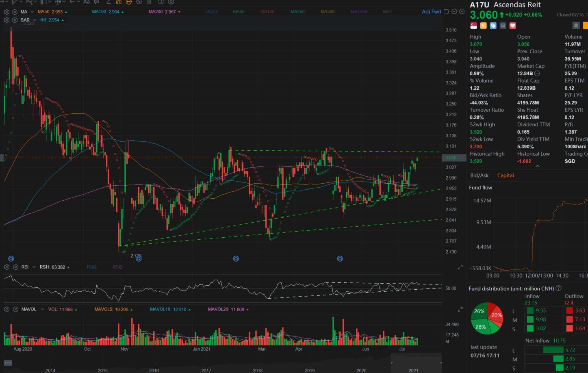Viewport: 588px width, 373px height.
Task: Click 2018 on the bottom timeline navigator
Action: point(257,370)
